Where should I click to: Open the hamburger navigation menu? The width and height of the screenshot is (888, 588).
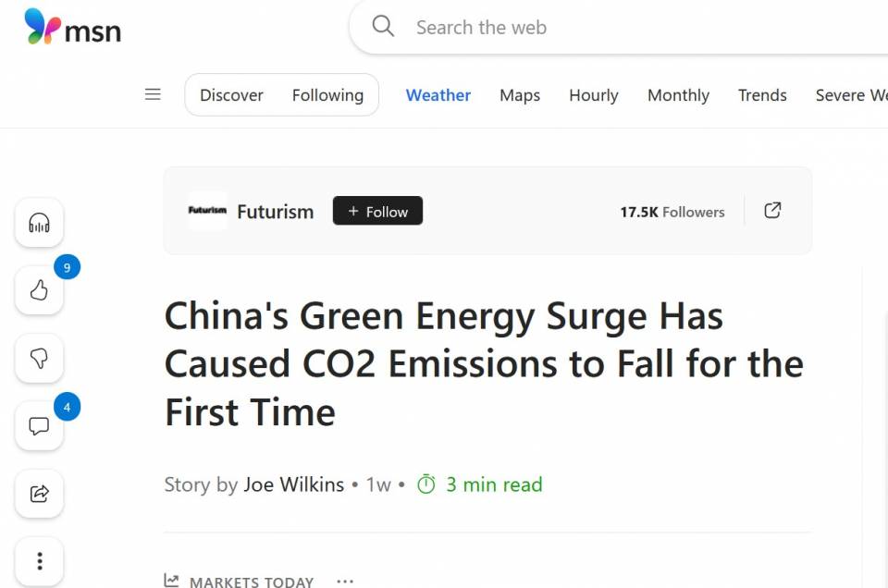click(153, 94)
